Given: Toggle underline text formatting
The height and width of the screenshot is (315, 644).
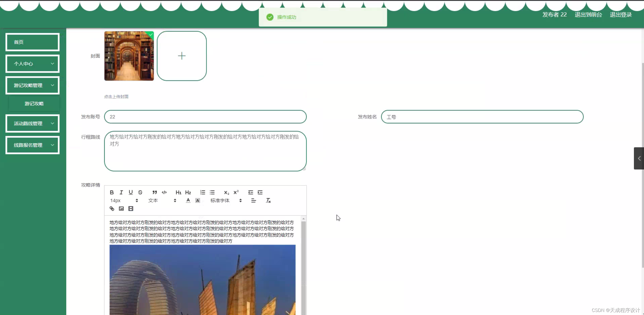Looking at the screenshot, I should click(131, 192).
